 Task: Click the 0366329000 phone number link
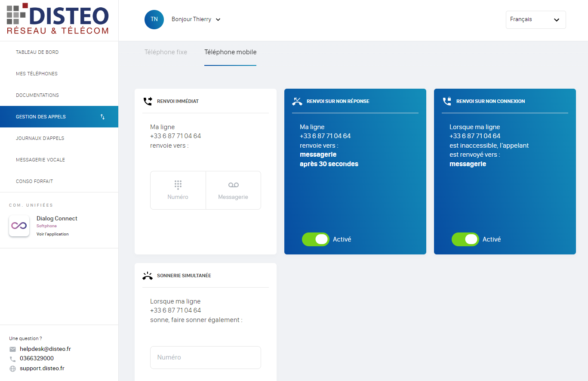pyautogui.click(x=37, y=359)
